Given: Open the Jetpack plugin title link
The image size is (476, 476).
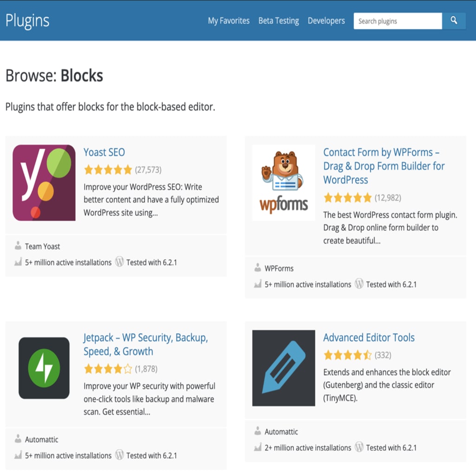Looking at the screenshot, I should coord(145,344).
